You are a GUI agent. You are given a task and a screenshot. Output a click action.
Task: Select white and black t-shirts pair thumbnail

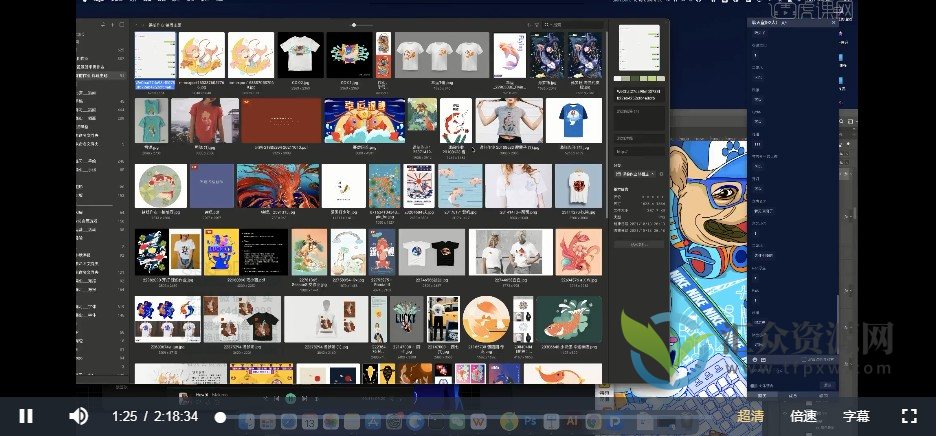(x=432, y=252)
